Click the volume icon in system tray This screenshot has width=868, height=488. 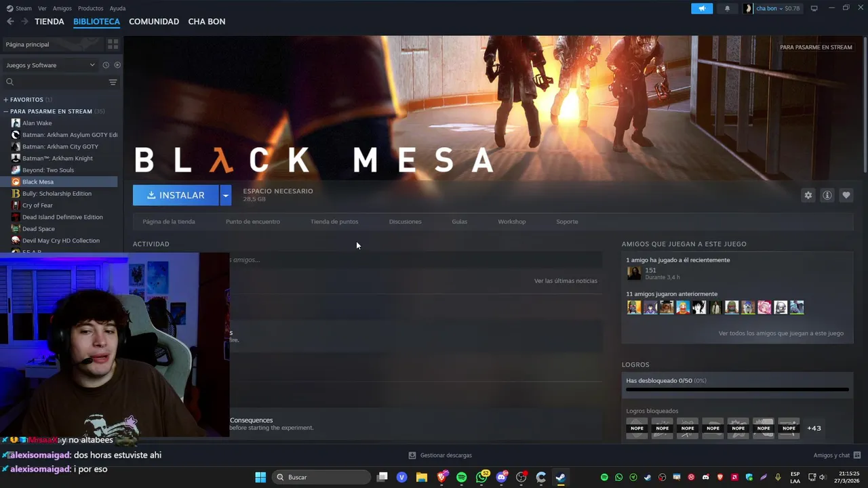[822, 477]
